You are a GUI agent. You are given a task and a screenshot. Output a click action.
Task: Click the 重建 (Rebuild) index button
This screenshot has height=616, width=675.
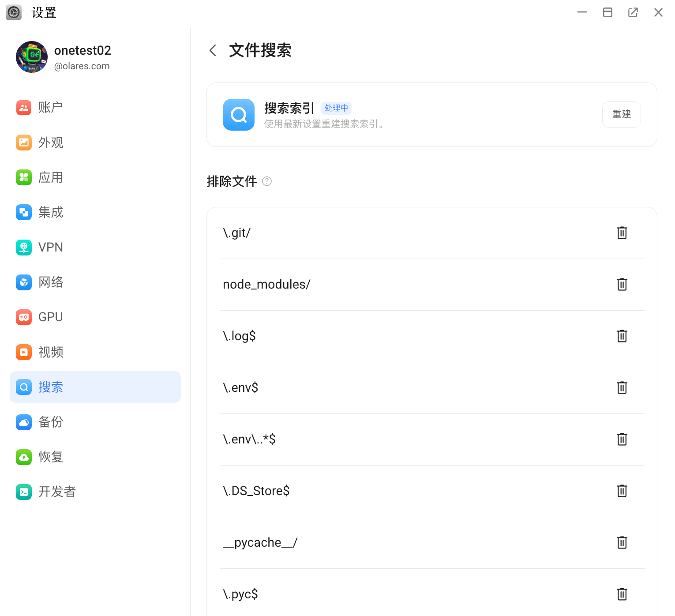click(x=621, y=114)
